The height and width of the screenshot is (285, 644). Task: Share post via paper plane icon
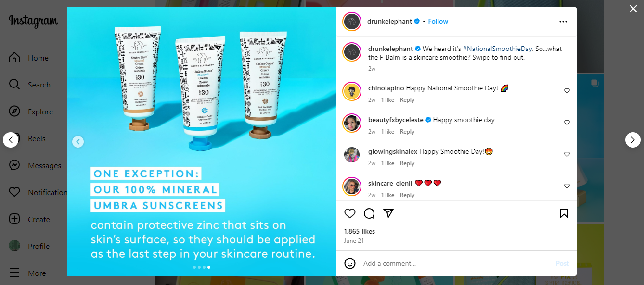pos(388,213)
